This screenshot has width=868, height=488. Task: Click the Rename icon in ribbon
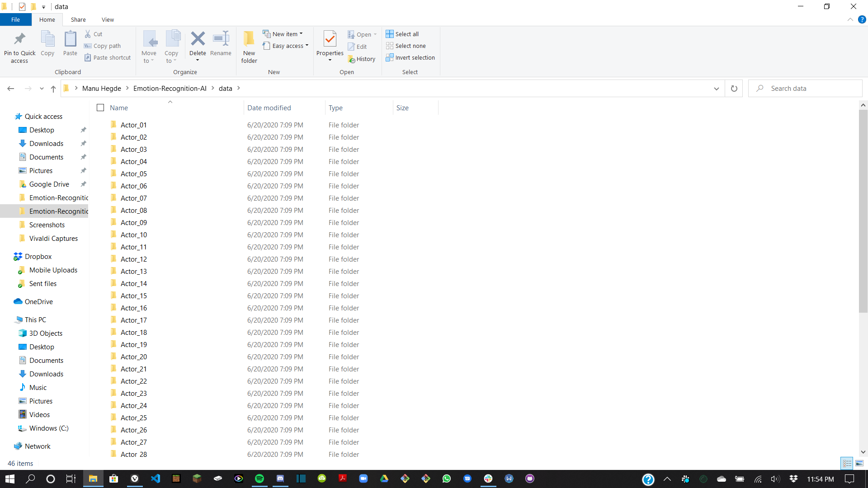click(221, 39)
